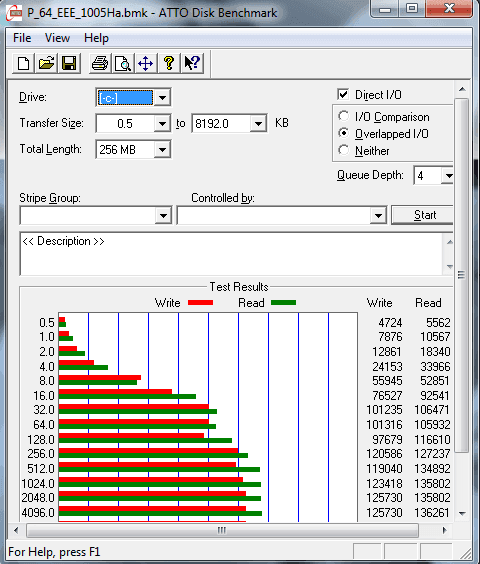Screen dimensions: 480x564
Task: Click the horizontal scrollbar thumb
Action: [x=222, y=531]
